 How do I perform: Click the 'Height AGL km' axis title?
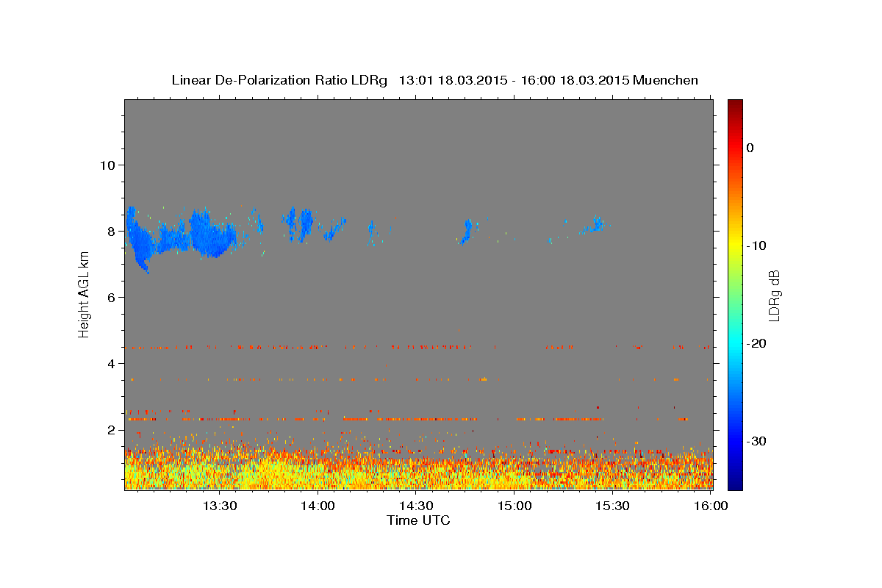coord(84,294)
